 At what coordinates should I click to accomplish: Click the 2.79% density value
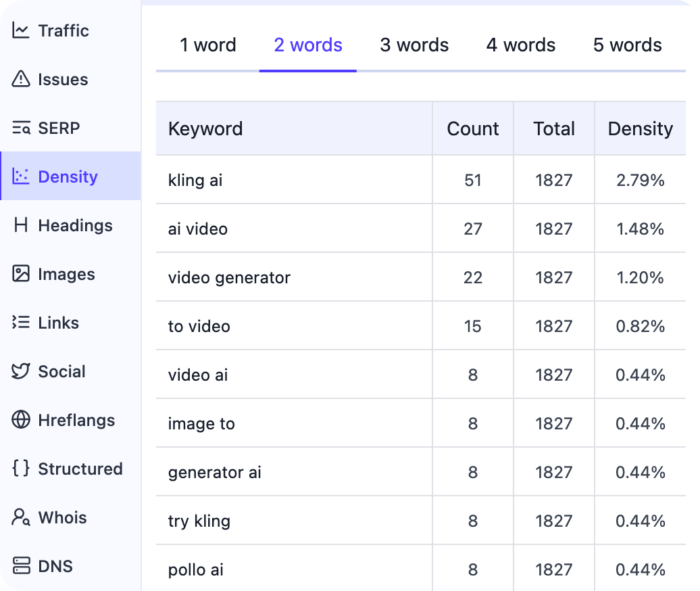pos(640,181)
